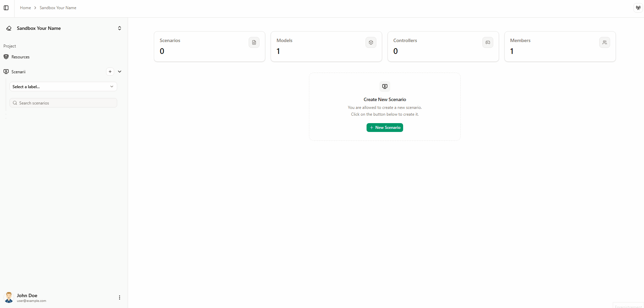The height and width of the screenshot is (308, 644).
Task: Click the plus icon next to Scenarii
Action: [x=110, y=72]
